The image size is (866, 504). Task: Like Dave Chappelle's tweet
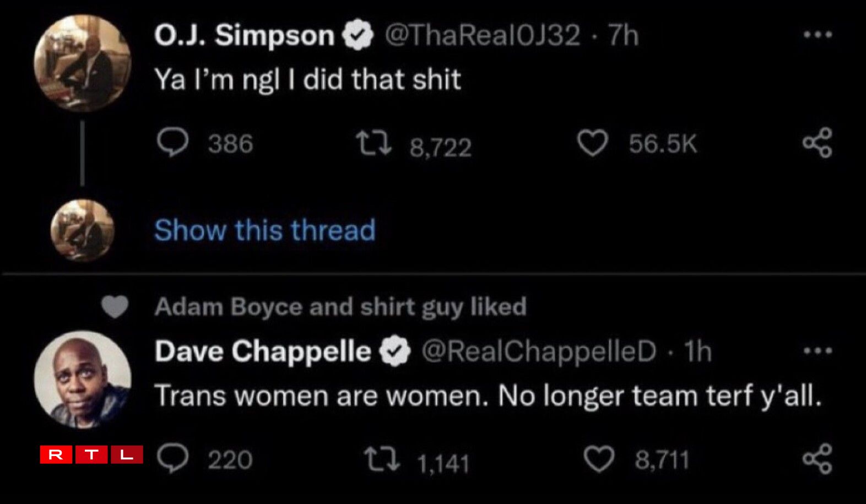tap(599, 459)
